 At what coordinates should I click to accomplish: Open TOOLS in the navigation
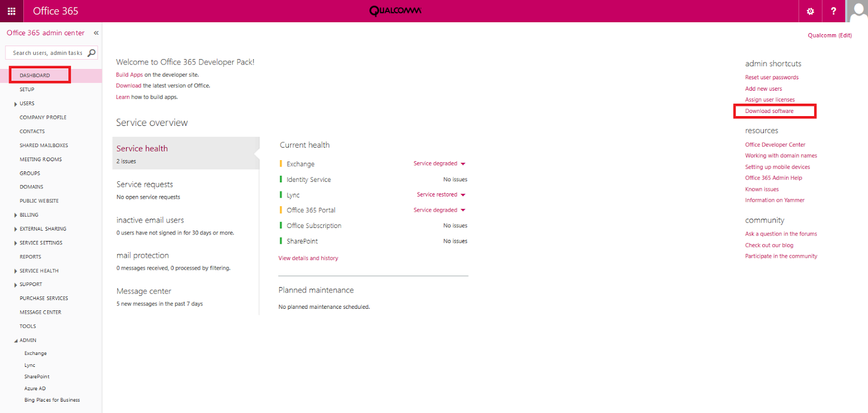[x=28, y=327]
